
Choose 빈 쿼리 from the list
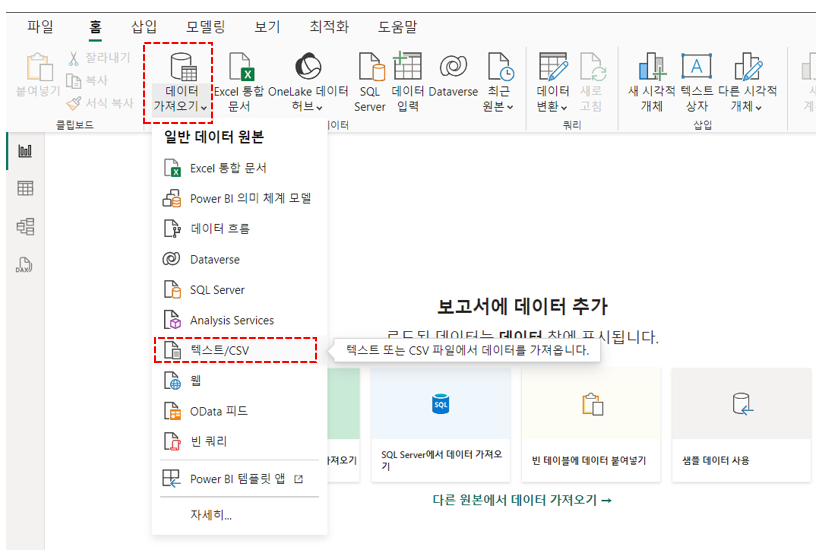pyautogui.click(x=239, y=441)
